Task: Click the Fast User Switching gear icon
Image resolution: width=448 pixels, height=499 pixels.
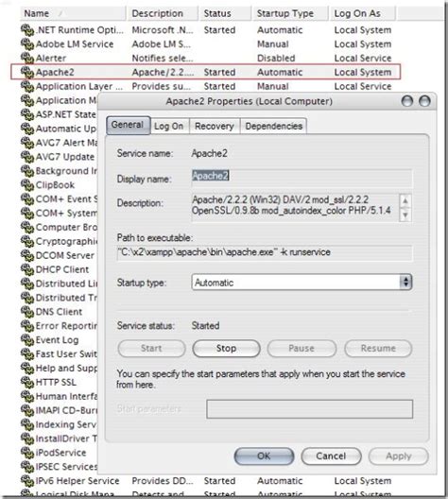Action: (x=27, y=353)
